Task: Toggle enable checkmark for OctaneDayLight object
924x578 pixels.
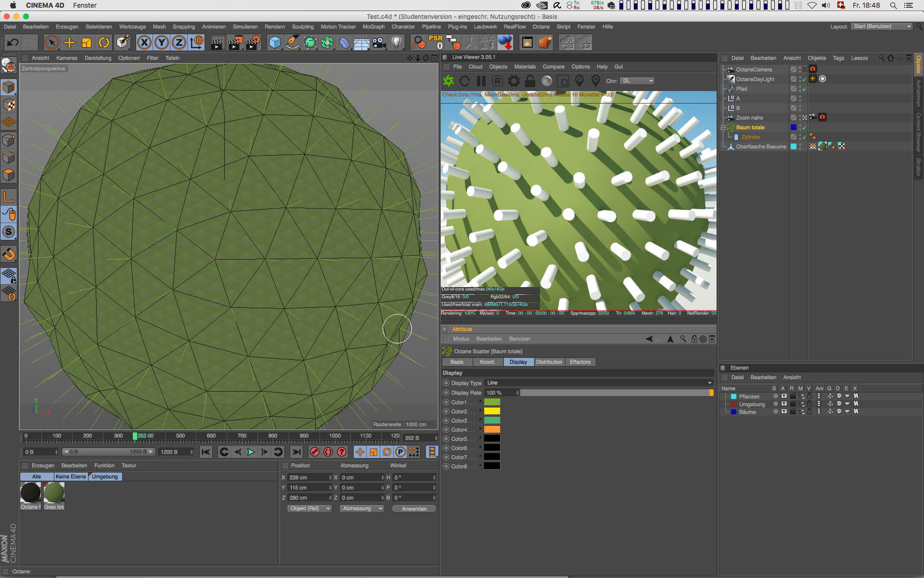Action: pyautogui.click(x=804, y=79)
